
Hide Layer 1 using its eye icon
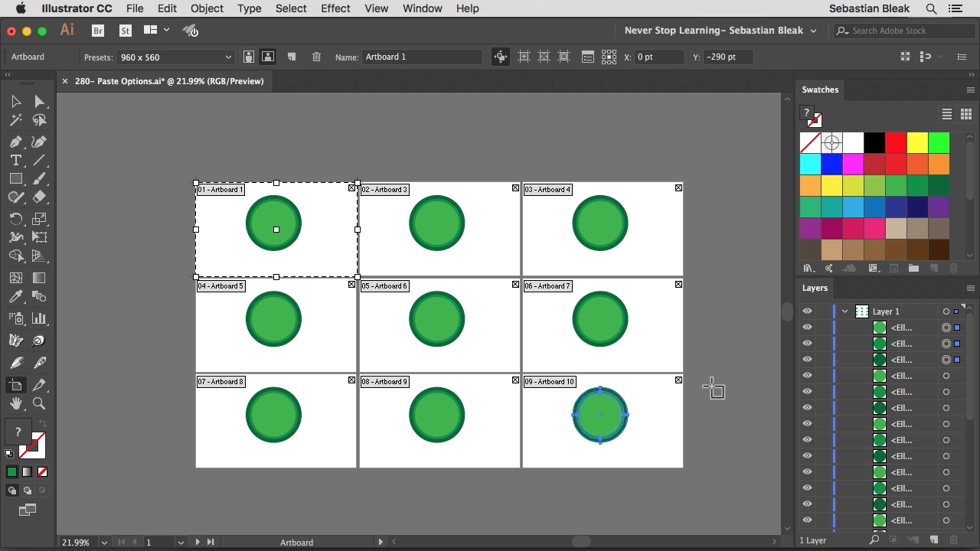click(807, 311)
